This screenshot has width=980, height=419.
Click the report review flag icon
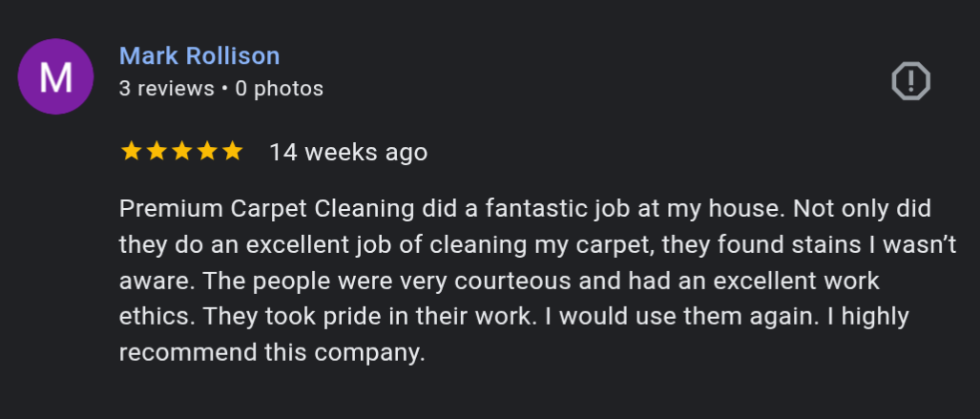pyautogui.click(x=910, y=81)
